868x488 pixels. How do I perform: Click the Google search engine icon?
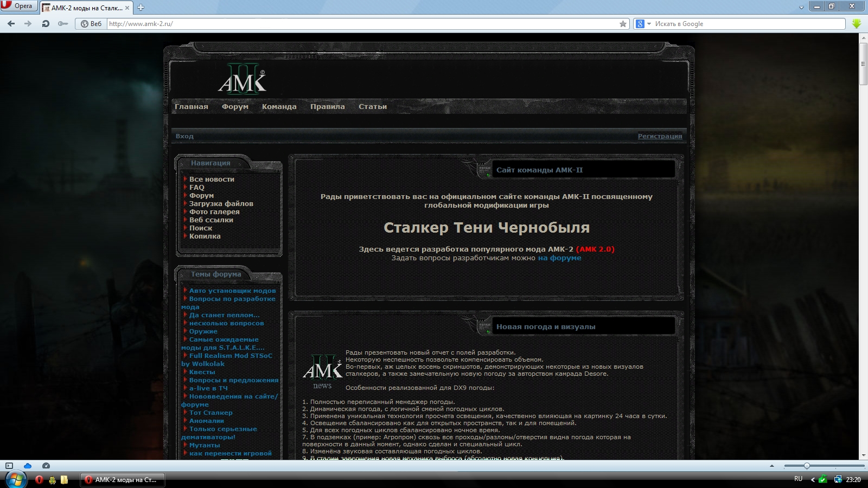pos(640,24)
